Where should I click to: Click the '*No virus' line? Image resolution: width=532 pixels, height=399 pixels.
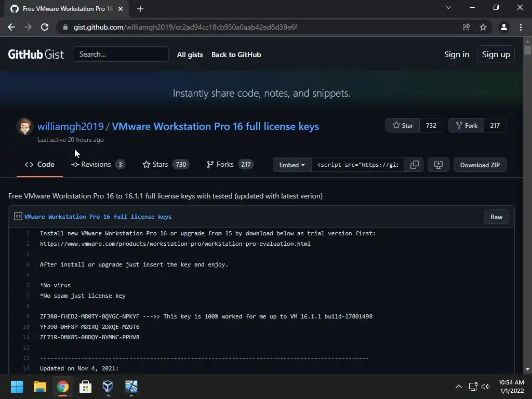(x=55, y=285)
